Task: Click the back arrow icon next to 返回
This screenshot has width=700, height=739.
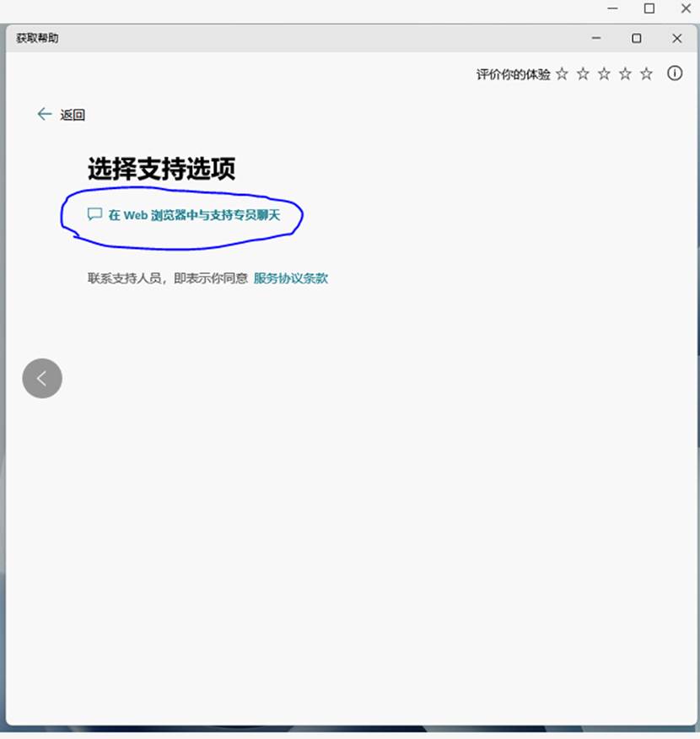Action: (45, 115)
